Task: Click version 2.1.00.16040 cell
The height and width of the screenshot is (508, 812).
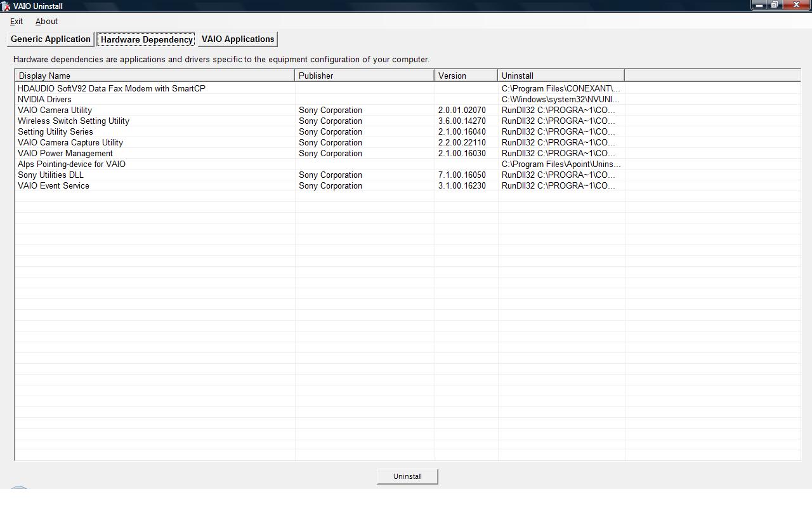Action: click(x=462, y=131)
